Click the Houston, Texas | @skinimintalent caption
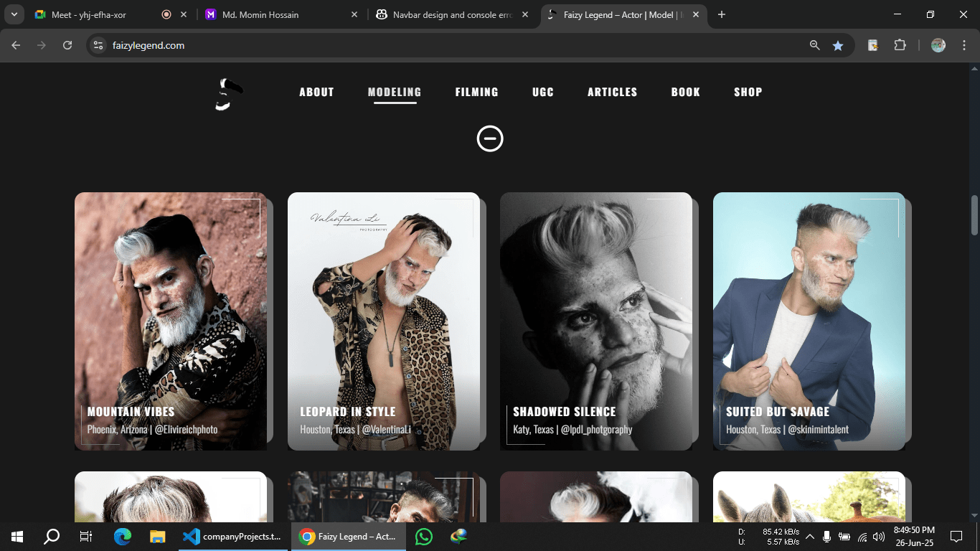The height and width of the screenshot is (551, 980). (787, 429)
